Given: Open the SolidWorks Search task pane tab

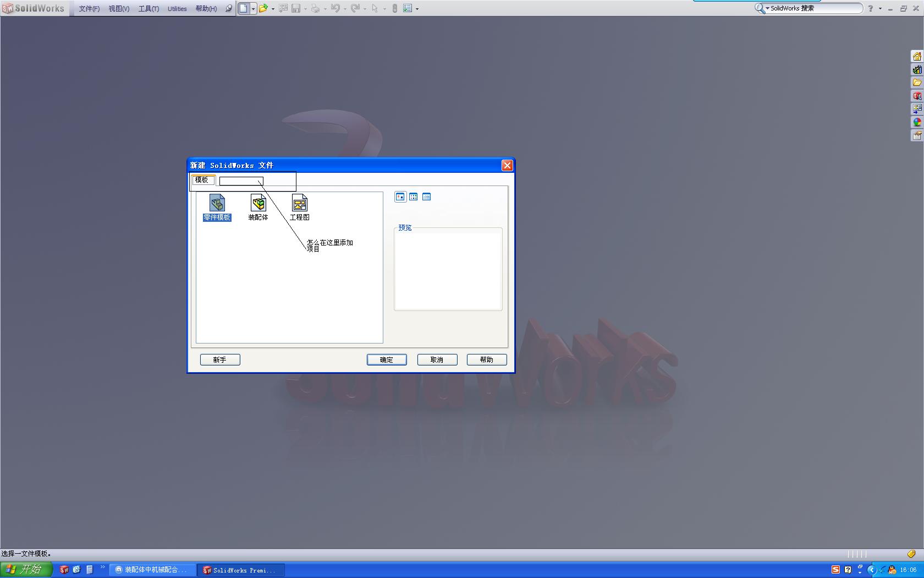Looking at the screenshot, I should coord(917,96).
